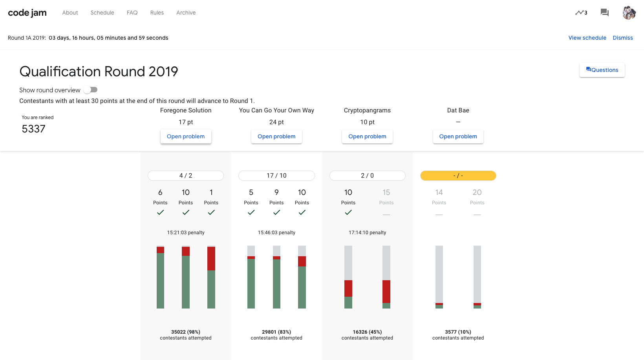Navigate to the Archive section
This screenshot has height=360, width=644.
coord(186,13)
